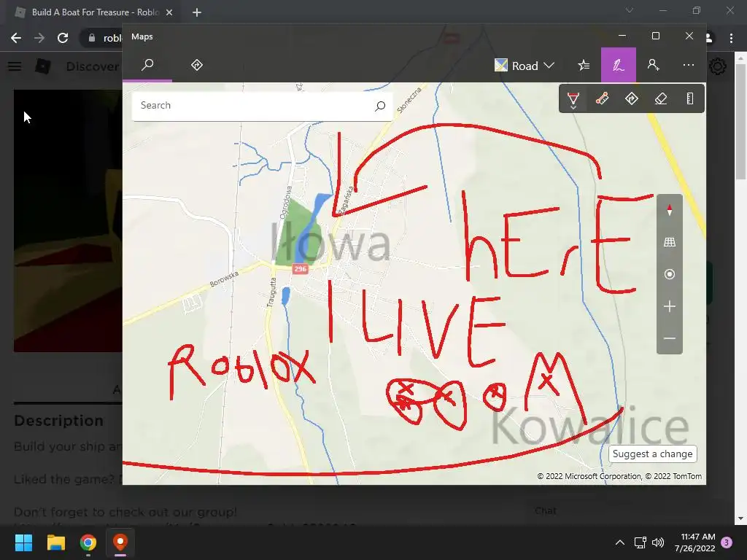Open Roblox hamburger navigation menu
The height and width of the screenshot is (560, 747).
pyautogui.click(x=15, y=66)
